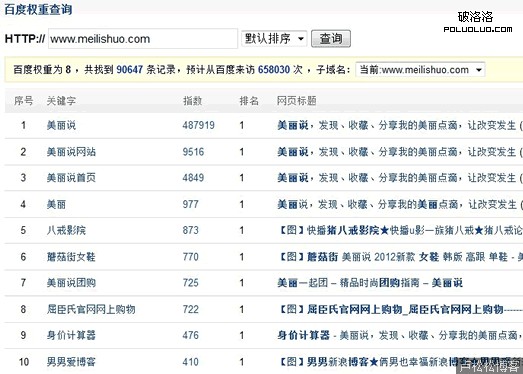Select the 美丽说首页 keyword link

(71, 177)
